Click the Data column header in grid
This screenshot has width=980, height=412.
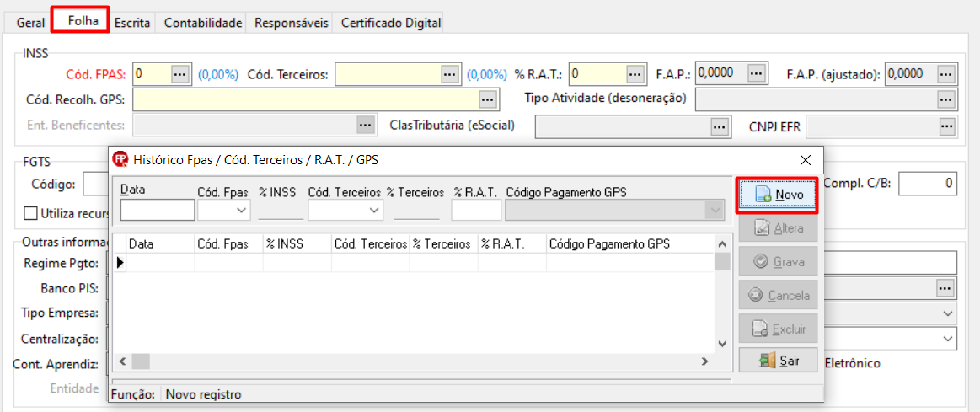coord(161,244)
